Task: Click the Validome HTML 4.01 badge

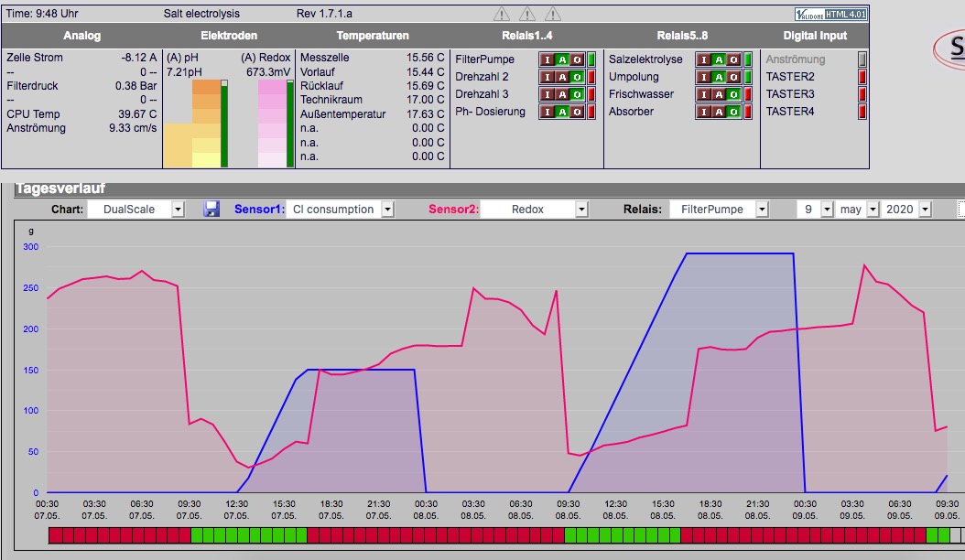Action: (830, 14)
